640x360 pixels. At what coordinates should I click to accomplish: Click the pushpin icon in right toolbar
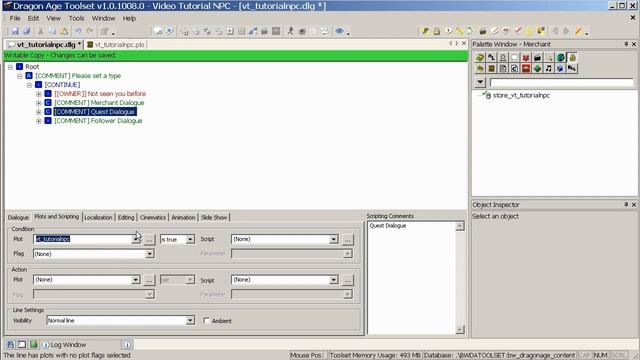point(425,31)
